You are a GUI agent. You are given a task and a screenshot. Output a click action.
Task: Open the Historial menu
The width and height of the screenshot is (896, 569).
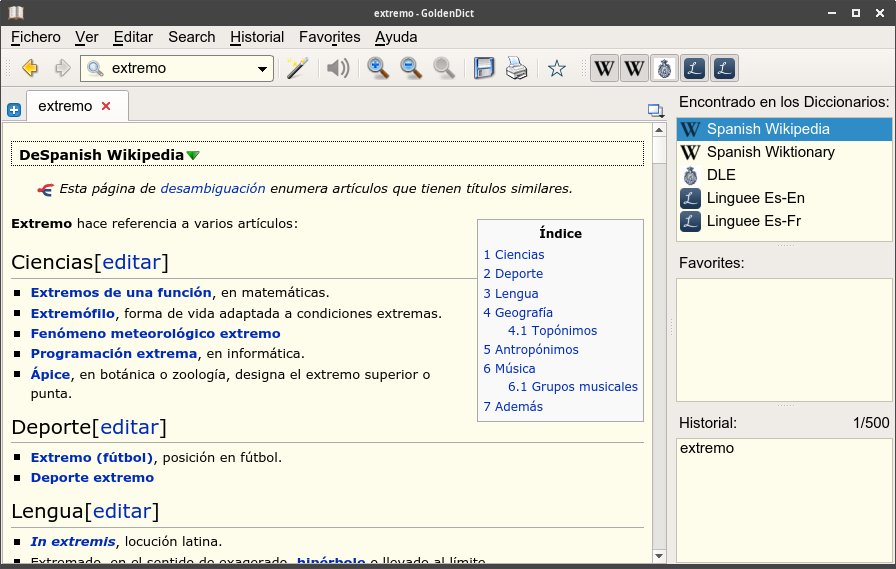257,37
